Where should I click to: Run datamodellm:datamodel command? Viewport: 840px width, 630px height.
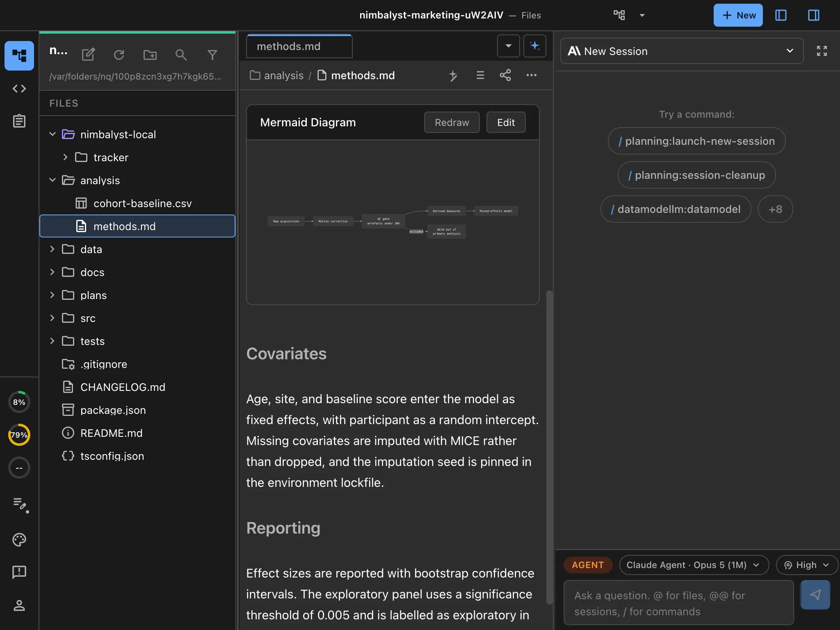click(676, 209)
